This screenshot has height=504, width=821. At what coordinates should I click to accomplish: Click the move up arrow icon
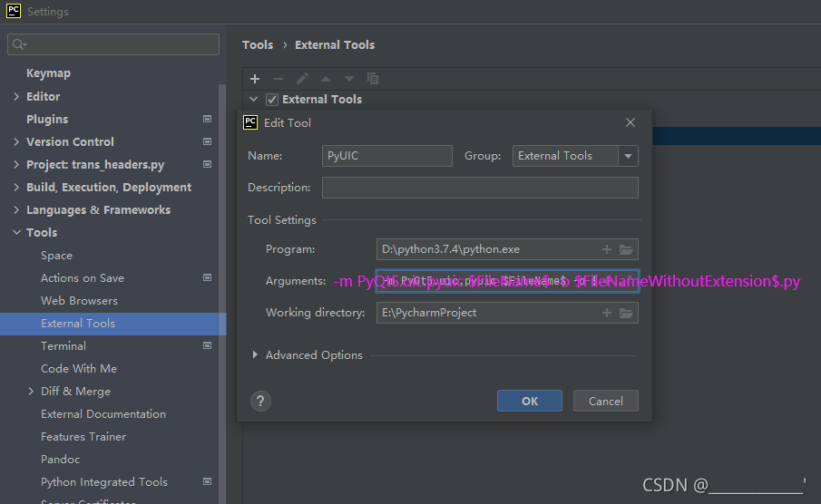pos(326,79)
